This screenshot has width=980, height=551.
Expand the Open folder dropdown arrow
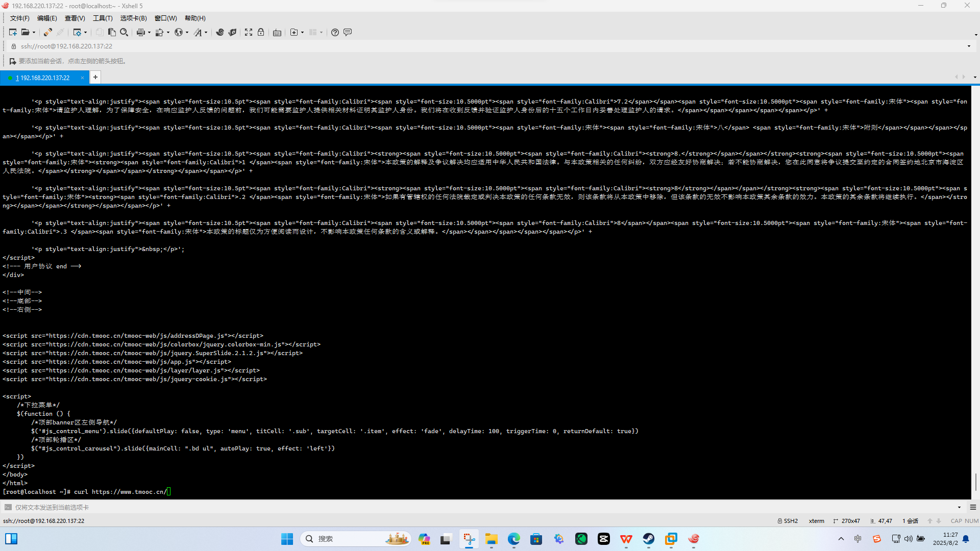pos(34,33)
